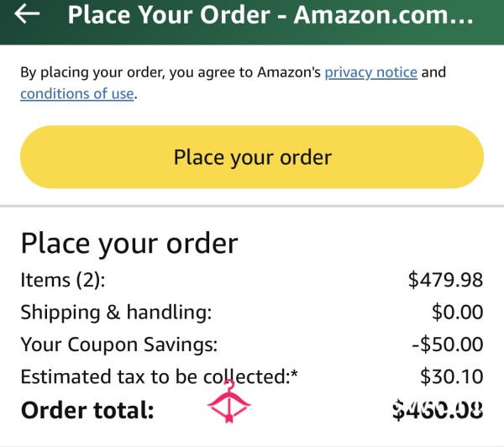Click the pink hanger watermark icon
The width and height of the screenshot is (504, 447).
(x=228, y=401)
